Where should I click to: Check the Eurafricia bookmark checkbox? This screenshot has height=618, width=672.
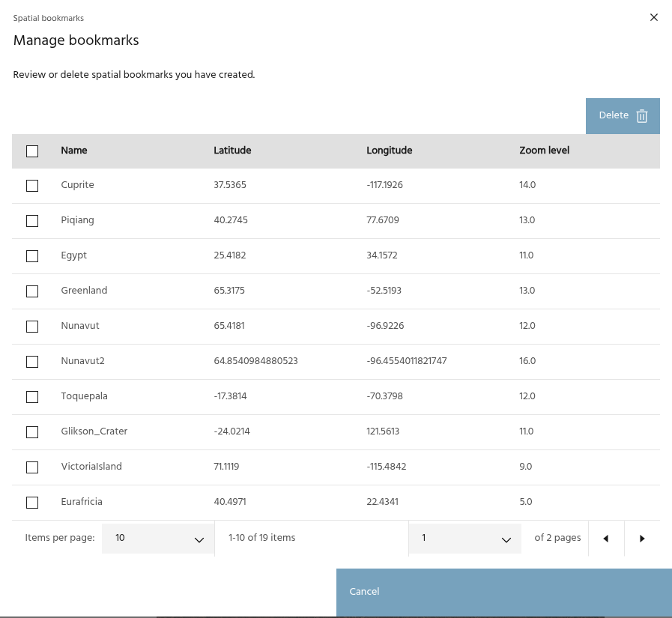point(32,503)
